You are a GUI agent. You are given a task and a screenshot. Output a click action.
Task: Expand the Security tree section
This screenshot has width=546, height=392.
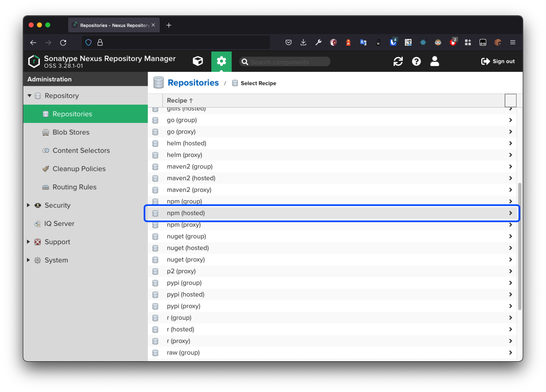click(28, 205)
